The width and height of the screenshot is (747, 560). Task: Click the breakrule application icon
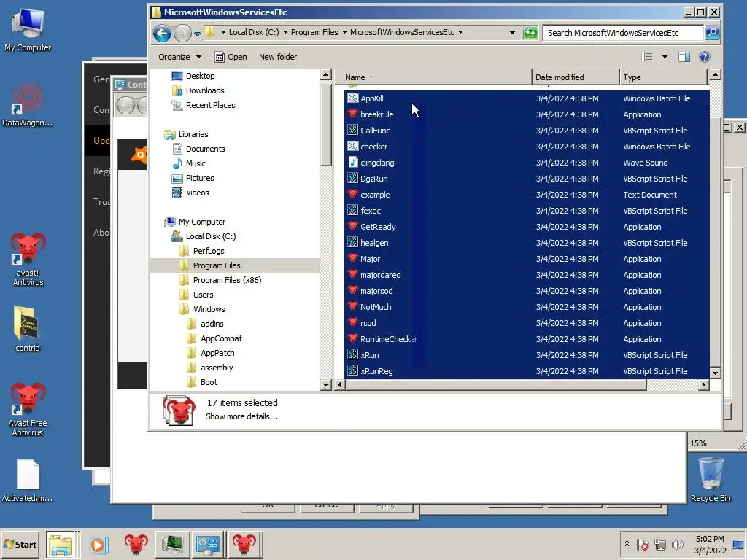(x=352, y=114)
